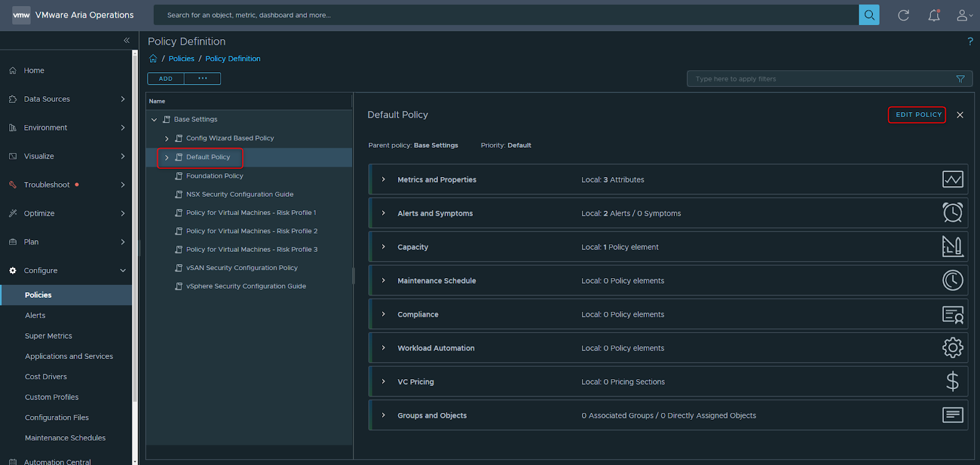980x465 pixels.
Task: Click the VC Pricing dollar icon
Action: coord(952,382)
